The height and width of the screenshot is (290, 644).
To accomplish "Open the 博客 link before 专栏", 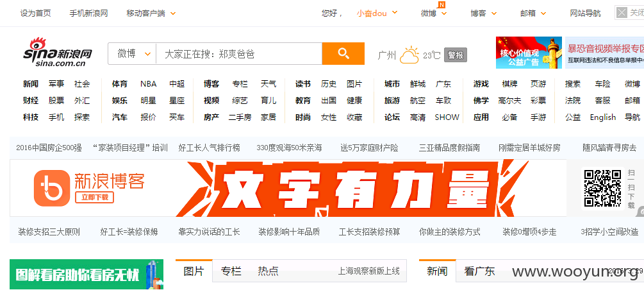I will 211,84.
